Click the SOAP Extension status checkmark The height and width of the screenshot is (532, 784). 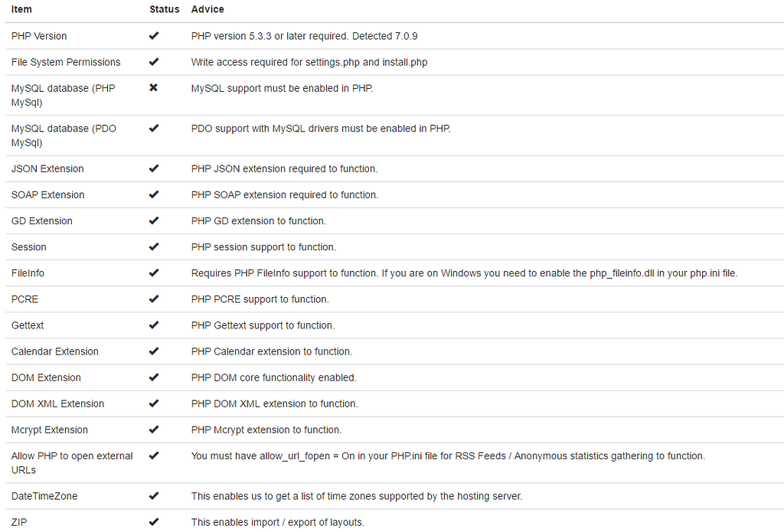coord(153,194)
